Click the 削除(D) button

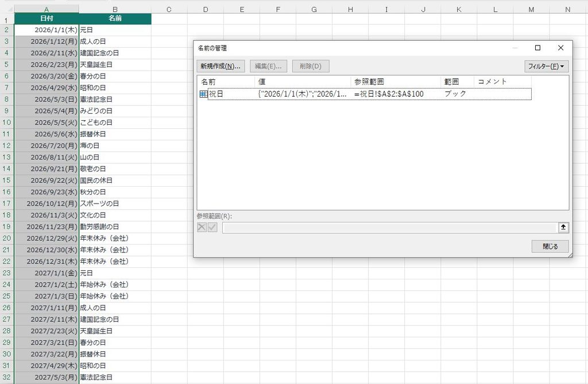[311, 66]
